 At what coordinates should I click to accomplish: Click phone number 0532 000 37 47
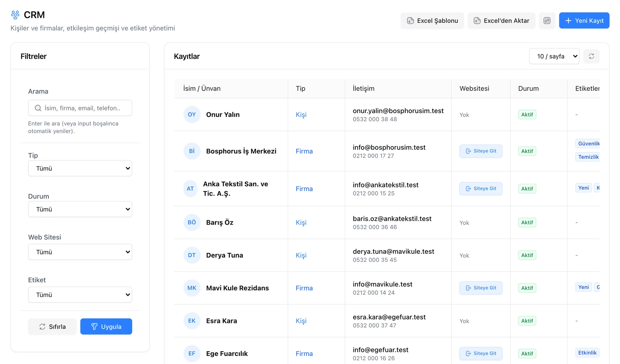(374, 326)
